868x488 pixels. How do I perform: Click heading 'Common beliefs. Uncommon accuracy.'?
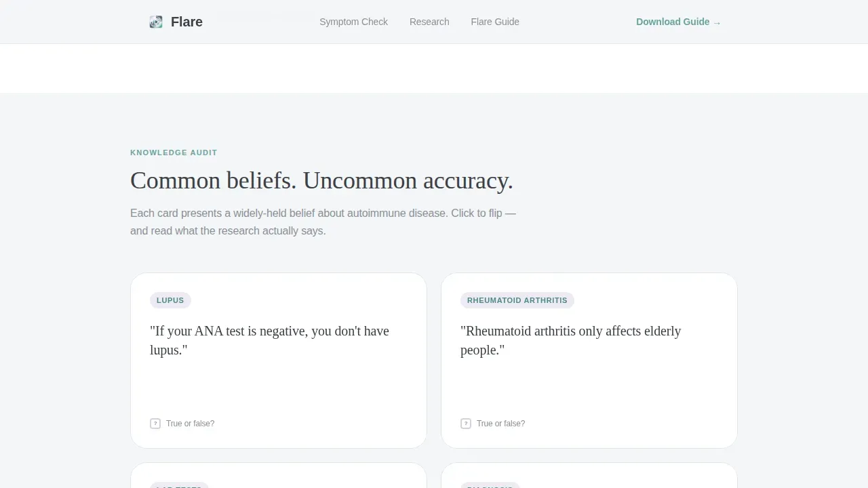pos(321,180)
